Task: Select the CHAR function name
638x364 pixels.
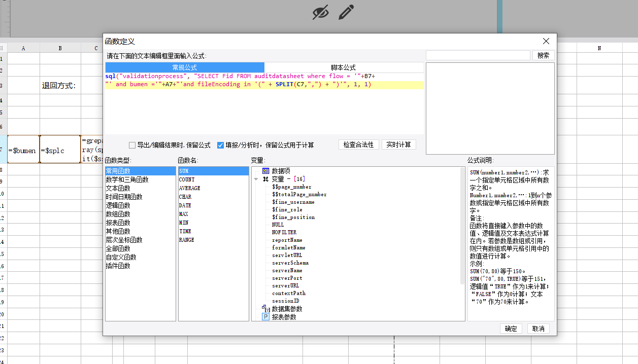Action: pyautogui.click(x=214, y=197)
